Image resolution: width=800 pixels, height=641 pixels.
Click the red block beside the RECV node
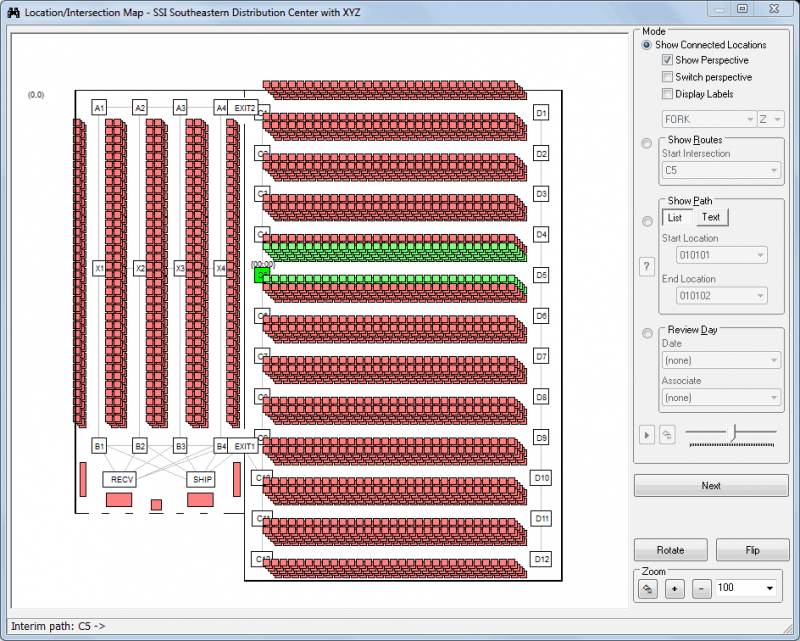click(x=83, y=479)
